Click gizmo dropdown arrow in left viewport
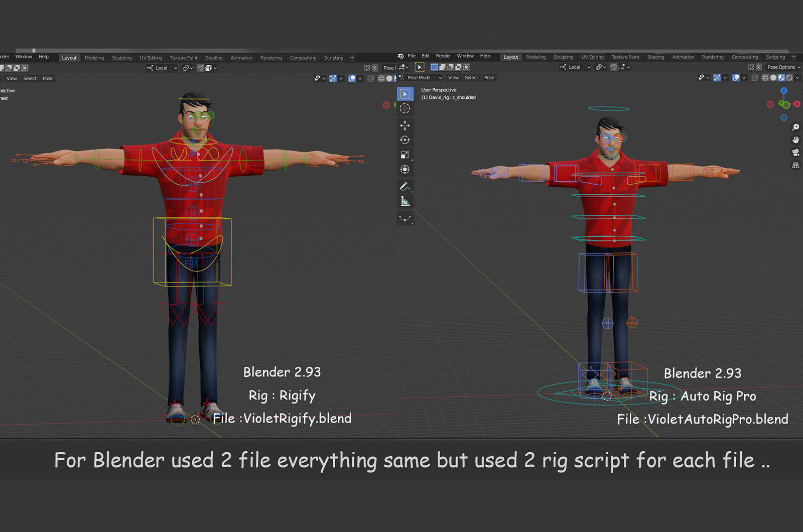This screenshot has height=532, width=803. click(341, 79)
